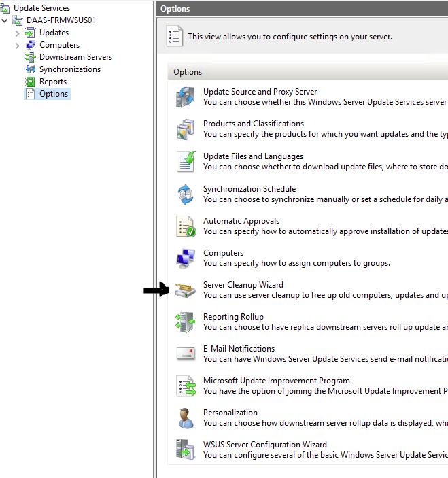Screen dimensions: 448x478
Task: Click 'You can use server cleanup' description
Action: pyautogui.click(x=326, y=295)
